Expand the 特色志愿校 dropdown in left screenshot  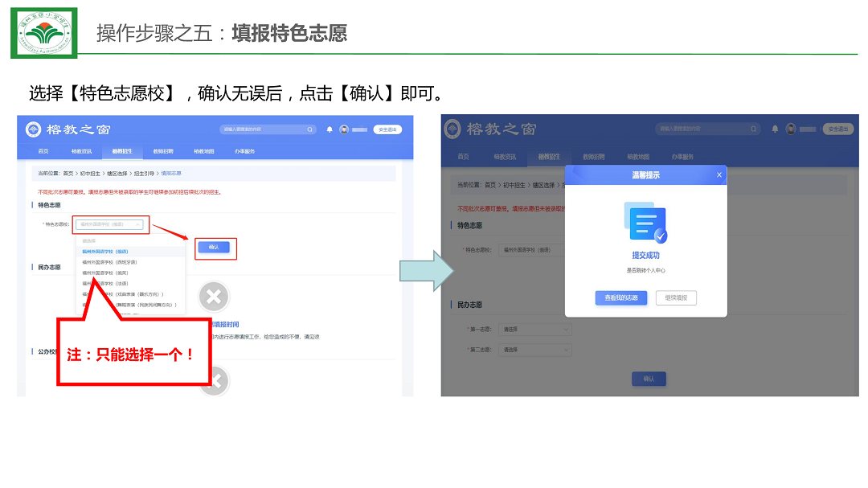tap(112, 224)
